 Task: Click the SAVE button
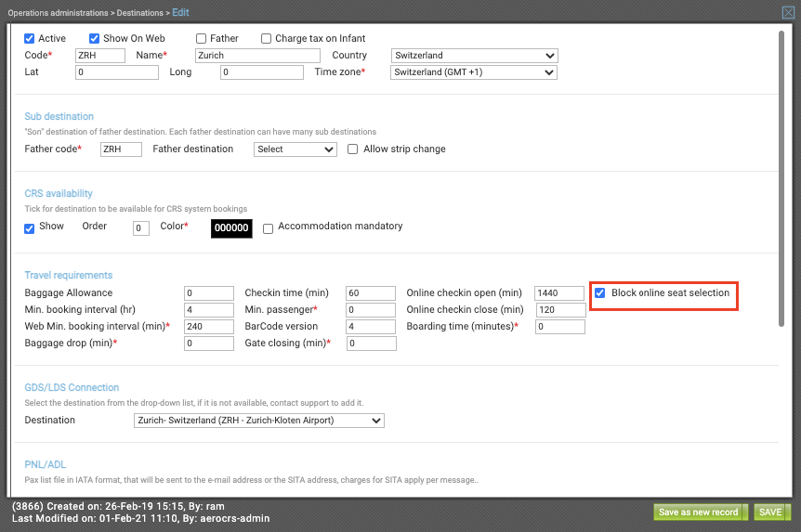coord(770,513)
